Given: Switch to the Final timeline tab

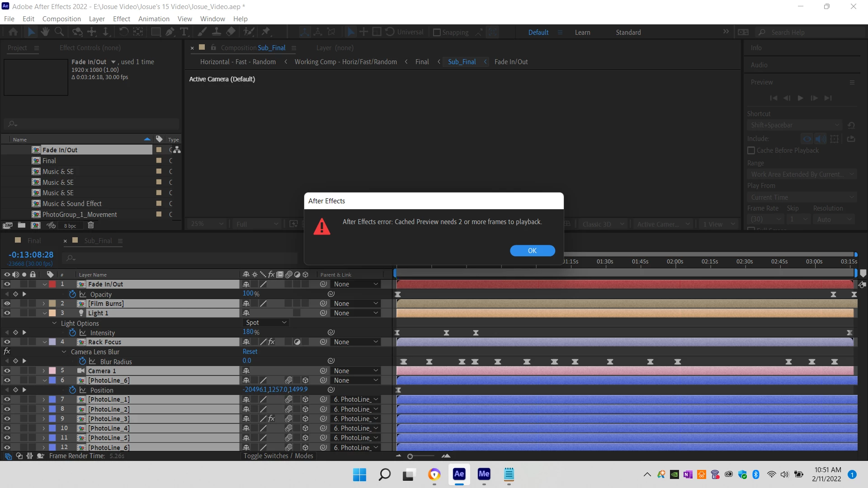Looking at the screenshot, I should (x=34, y=241).
